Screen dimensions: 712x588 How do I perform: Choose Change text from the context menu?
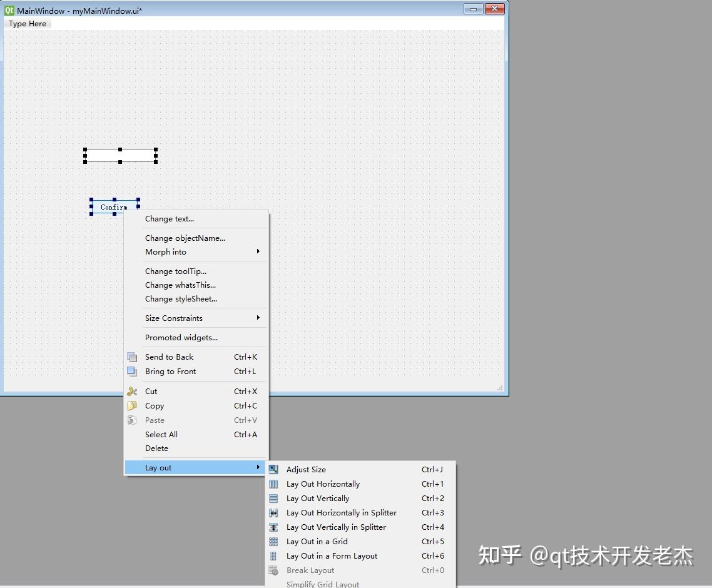point(170,219)
